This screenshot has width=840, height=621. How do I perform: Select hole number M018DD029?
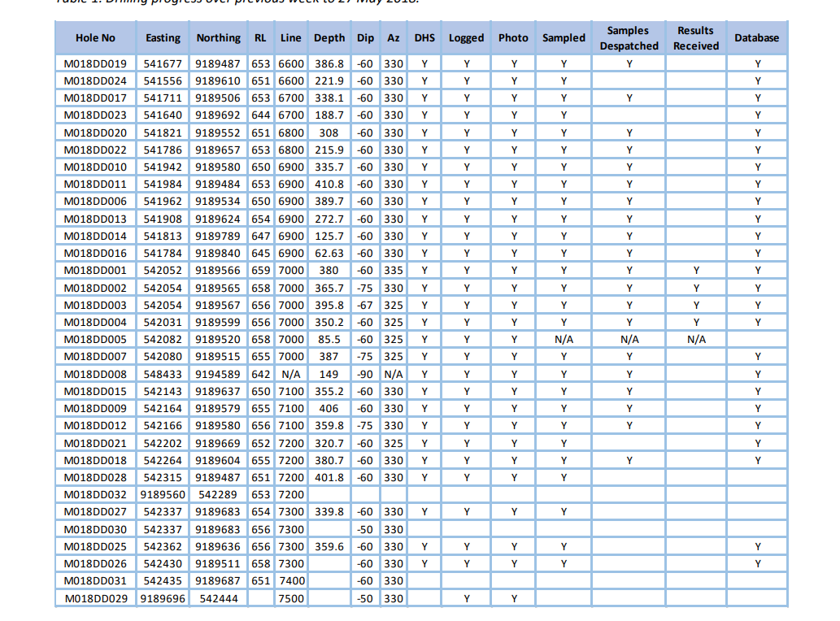(x=97, y=598)
